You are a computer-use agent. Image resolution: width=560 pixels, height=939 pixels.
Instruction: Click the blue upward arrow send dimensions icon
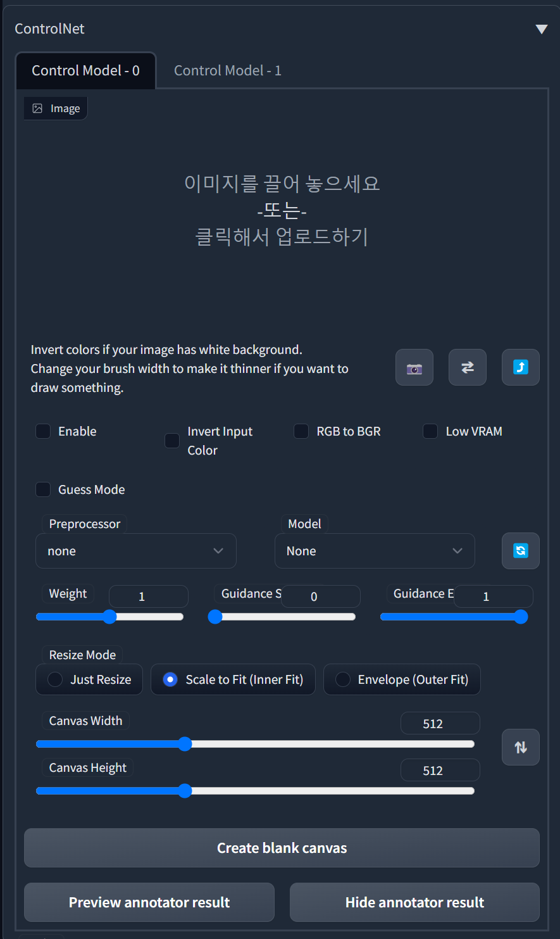tap(521, 367)
